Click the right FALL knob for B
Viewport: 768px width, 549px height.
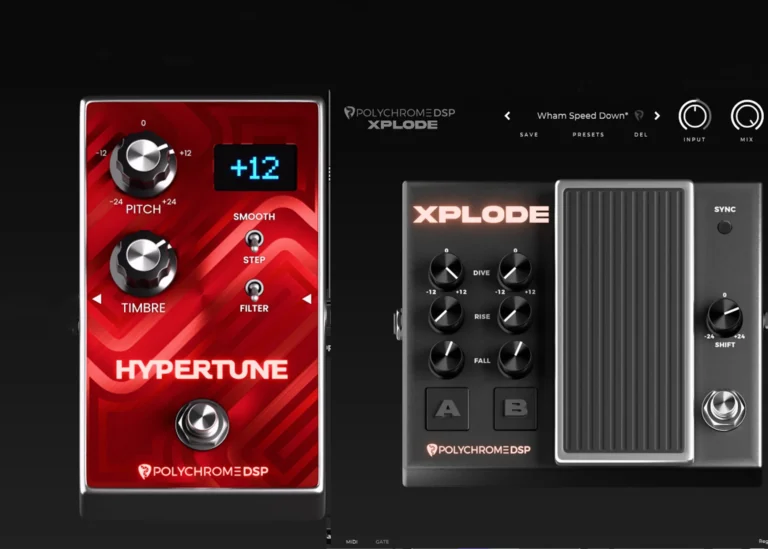tap(515, 359)
